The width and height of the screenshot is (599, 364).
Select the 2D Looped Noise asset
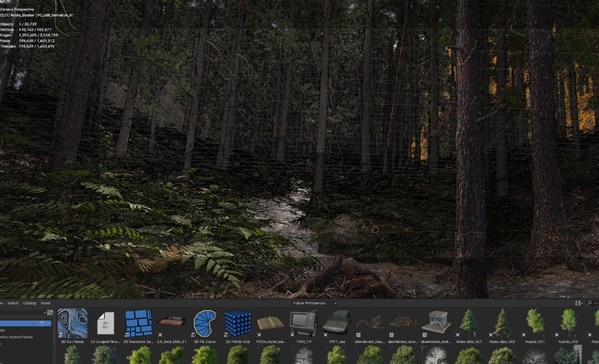click(105, 324)
